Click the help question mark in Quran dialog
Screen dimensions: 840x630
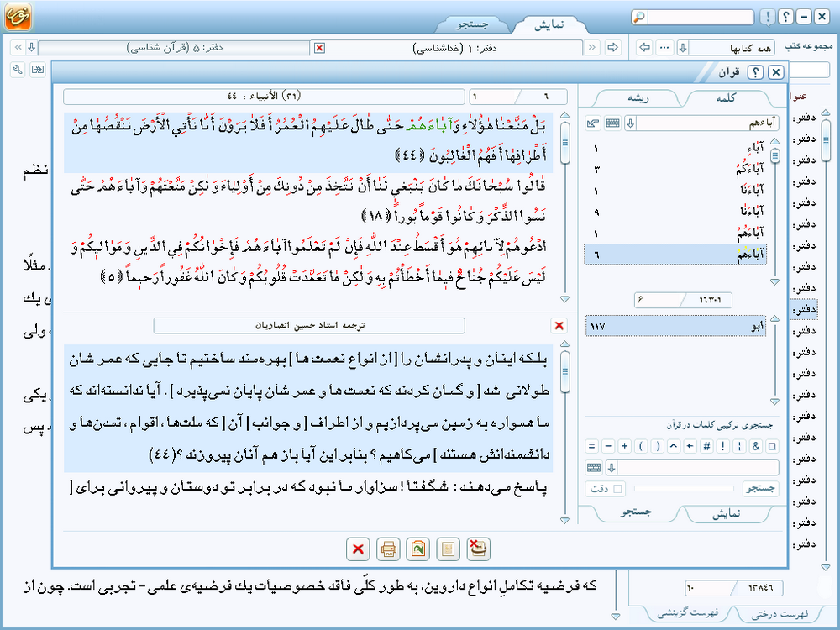click(x=755, y=71)
